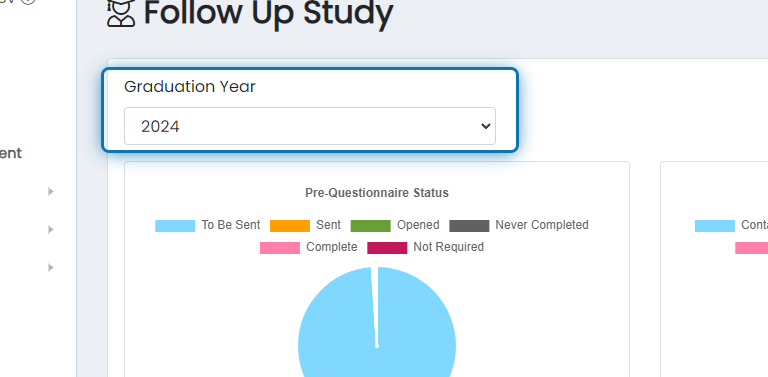Select the Graduation Year label
Image resolution: width=768 pixels, height=377 pixels.
[x=190, y=87]
